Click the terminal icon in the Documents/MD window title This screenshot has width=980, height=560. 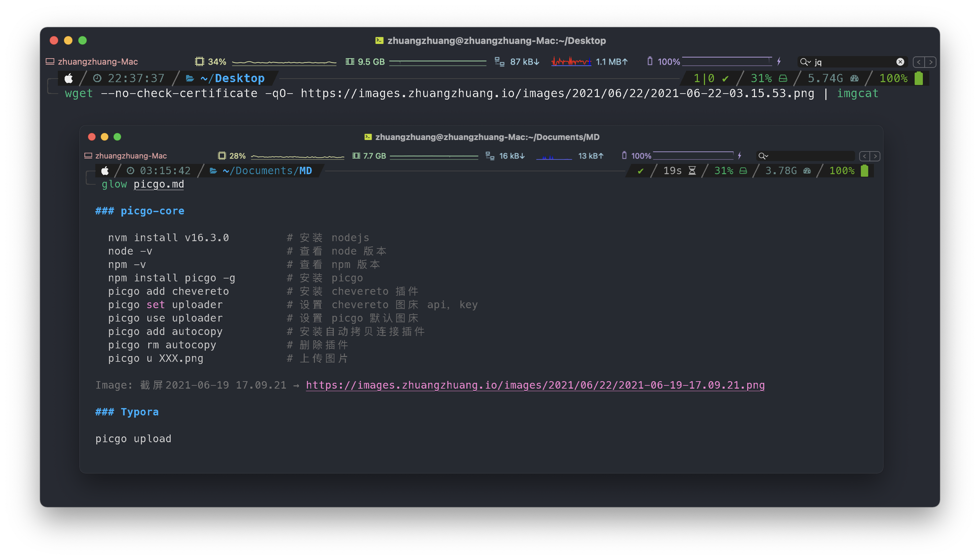pos(368,137)
